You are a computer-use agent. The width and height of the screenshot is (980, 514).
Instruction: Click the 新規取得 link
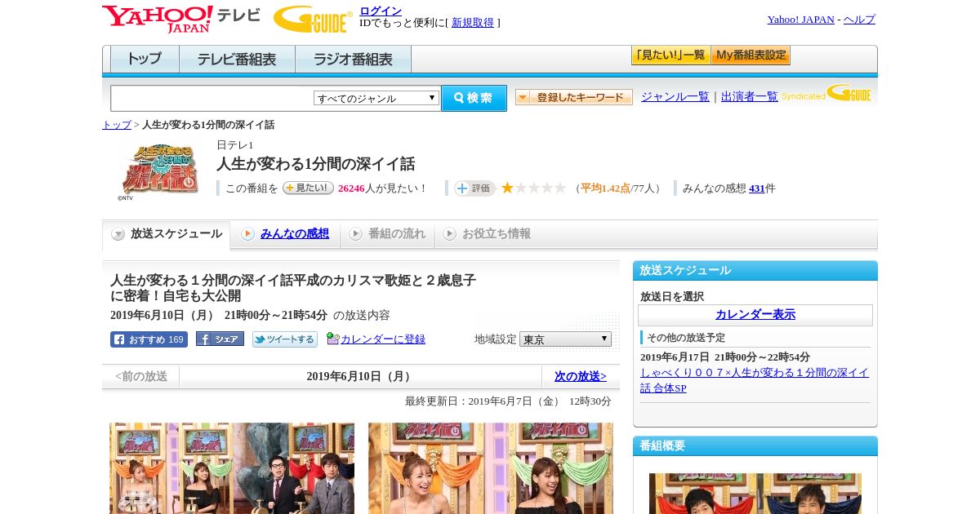tap(473, 23)
